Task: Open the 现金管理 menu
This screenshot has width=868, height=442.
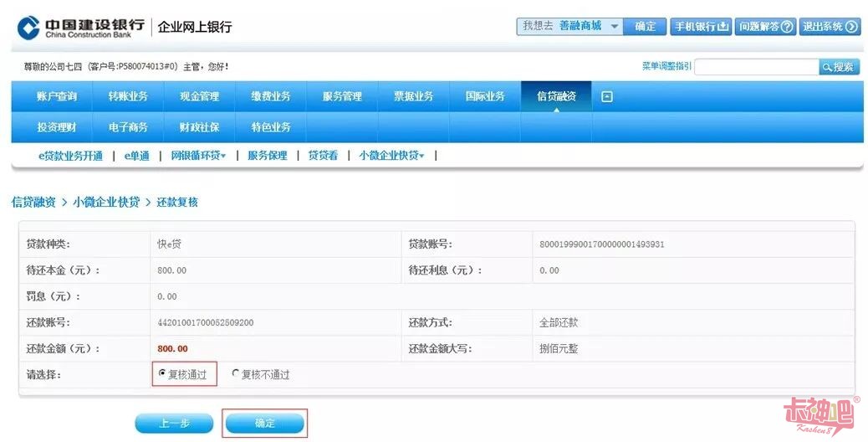Action: [199, 96]
